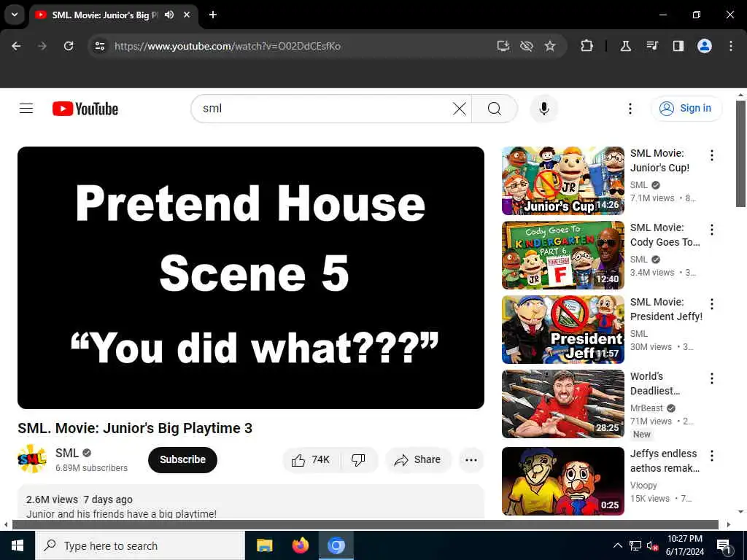Open the taskbar clock and date
Viewport: 747px width, 560px height.
684,545
